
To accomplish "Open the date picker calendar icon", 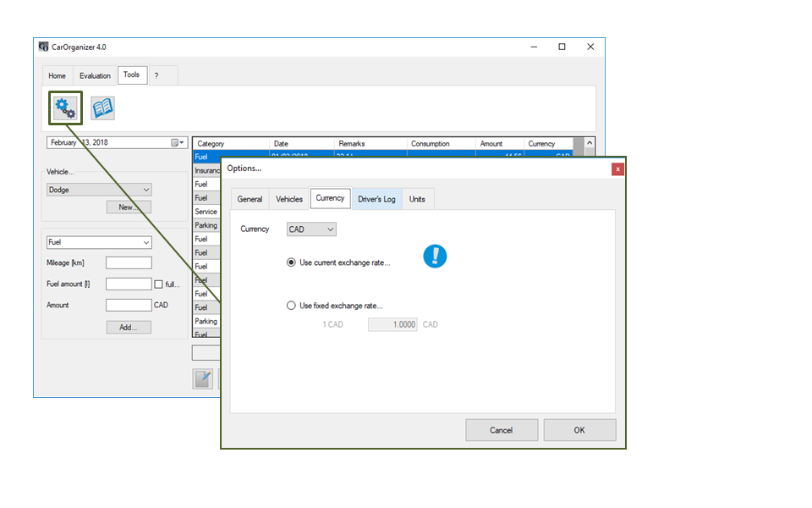I will [x=178, y=143].
